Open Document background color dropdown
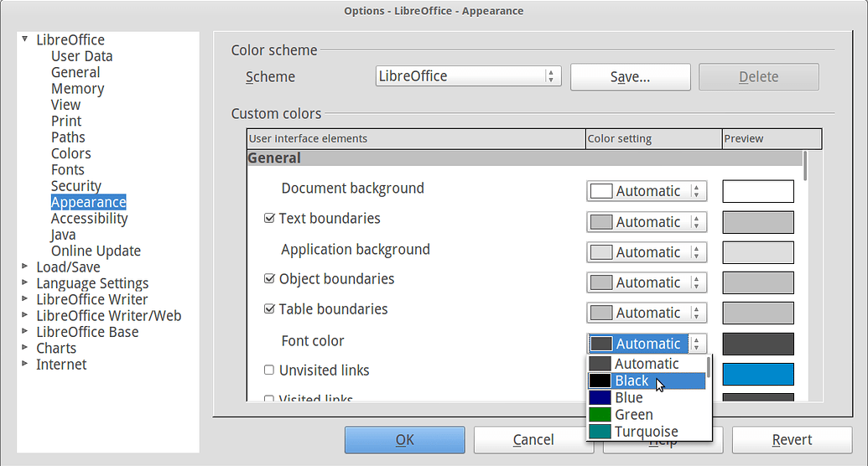The height and width of the screenshot is (466, 868). pyautogui.click(x=647, y=191)
